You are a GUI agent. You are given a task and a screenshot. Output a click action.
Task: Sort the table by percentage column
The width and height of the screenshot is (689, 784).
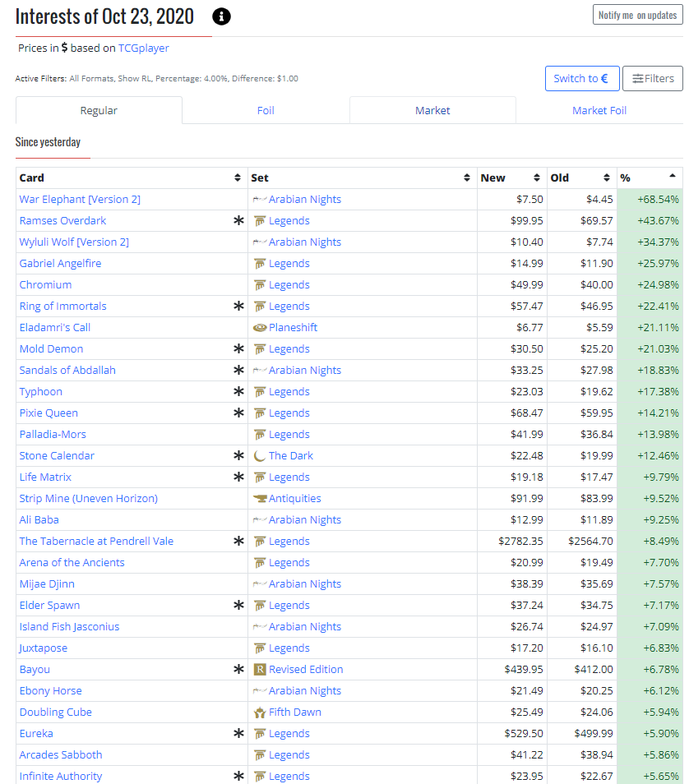coord(673,177)
